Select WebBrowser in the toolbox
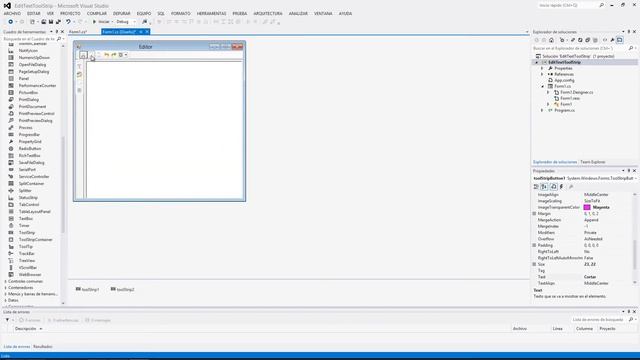This screenshot has height=360, width=640. click(x=30, y=275)
